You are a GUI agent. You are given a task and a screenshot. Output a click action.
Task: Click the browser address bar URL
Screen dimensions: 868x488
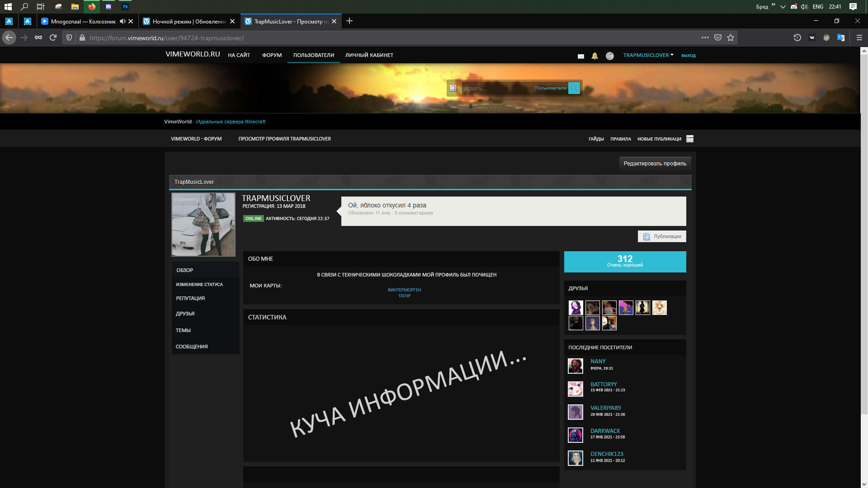[166, 38]
